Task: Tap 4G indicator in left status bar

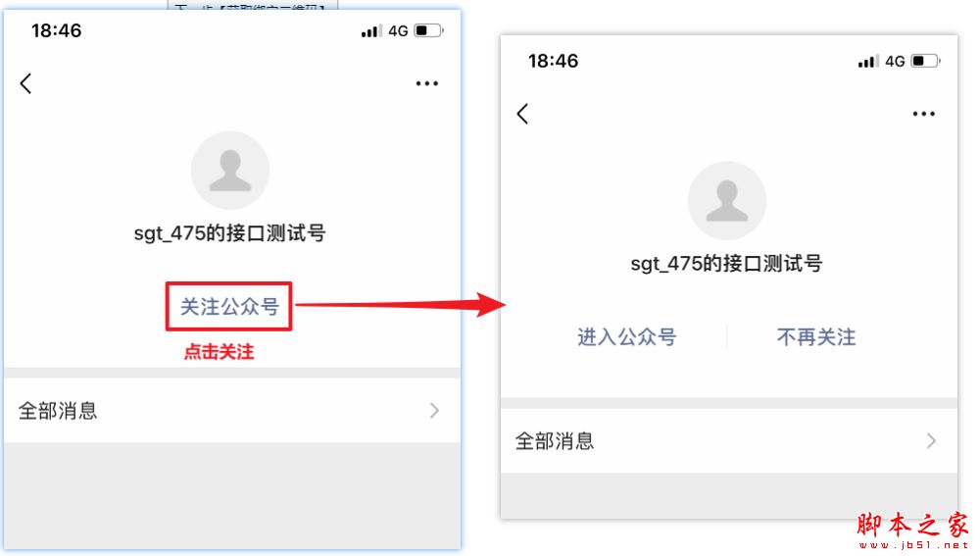Action: pyautogui.click(x=398, y=30)
